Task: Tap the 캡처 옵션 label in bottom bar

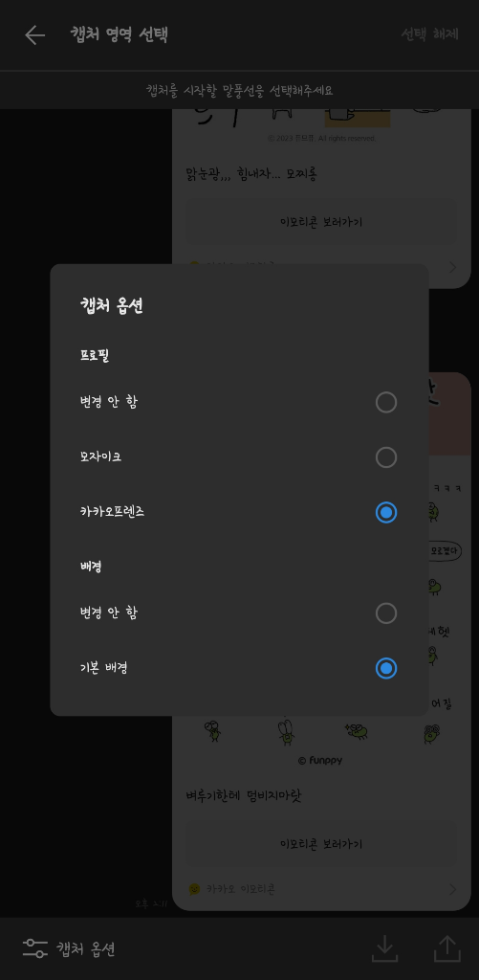Action: tap(85, 948)
